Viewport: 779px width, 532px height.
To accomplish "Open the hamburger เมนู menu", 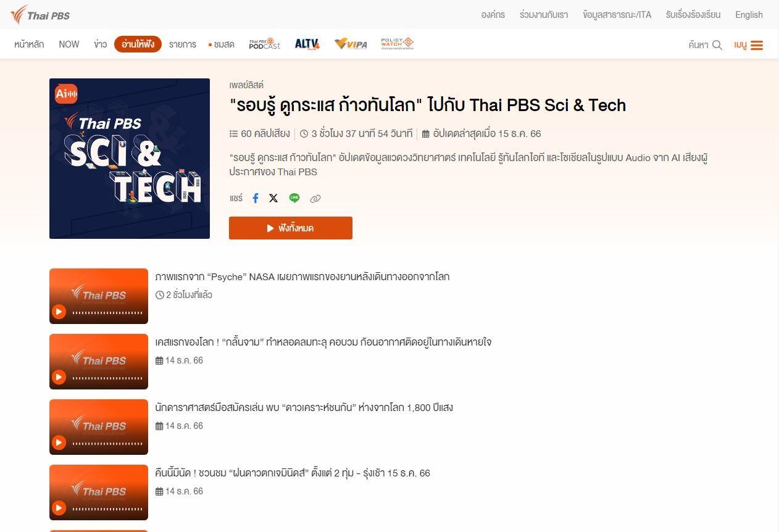I will click(749, 45).
